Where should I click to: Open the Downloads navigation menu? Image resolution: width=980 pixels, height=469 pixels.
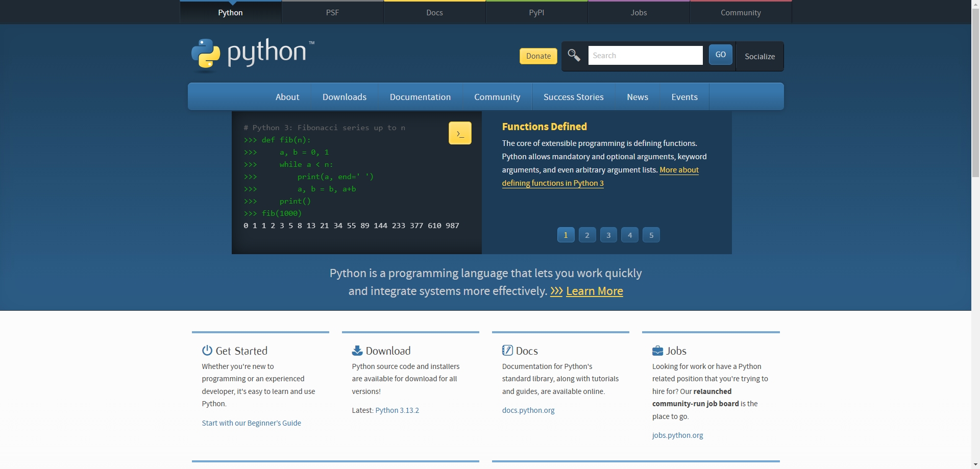(344, 96)
